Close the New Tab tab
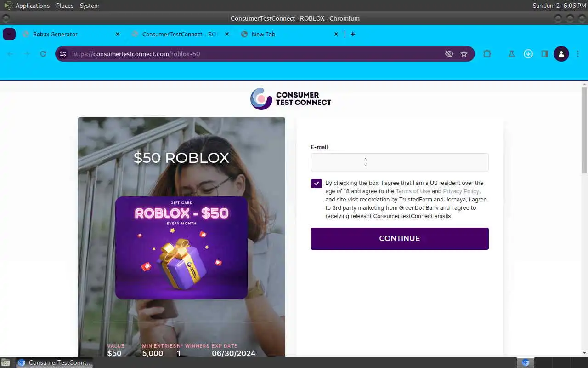The image size is (588, 368). pos(336,34)
